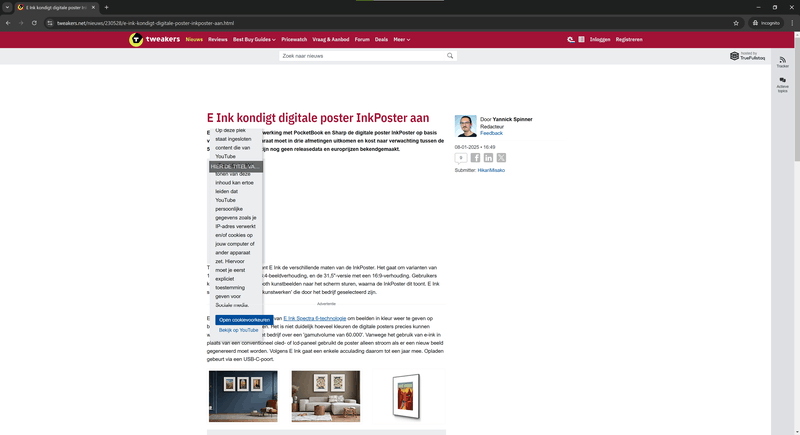The width and height of the screenshot is (800, 435).
Task: Click the 'HIER DE TITEL VA...' video title bar
Action: pyautogui.click(x=236, y=167)
